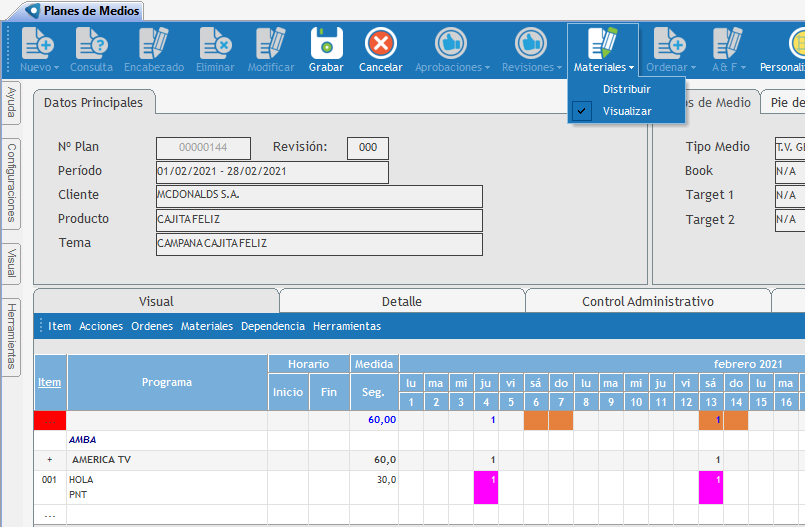Click the Nuevo document icon
The width and height of the screenshot is (805, 527).
pos(38,44)
